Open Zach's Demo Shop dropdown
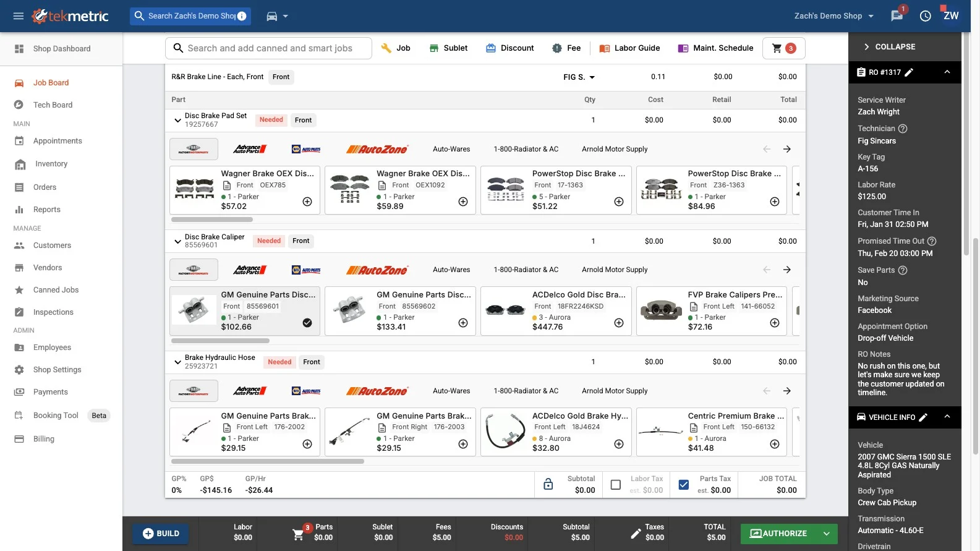The height and width of the screenshot is (551, 980). pos(834,16)
